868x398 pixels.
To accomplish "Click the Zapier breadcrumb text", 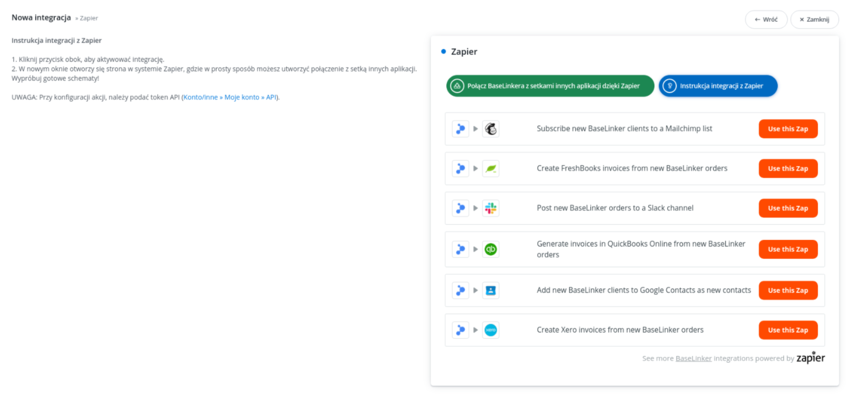I will point(89,18).
